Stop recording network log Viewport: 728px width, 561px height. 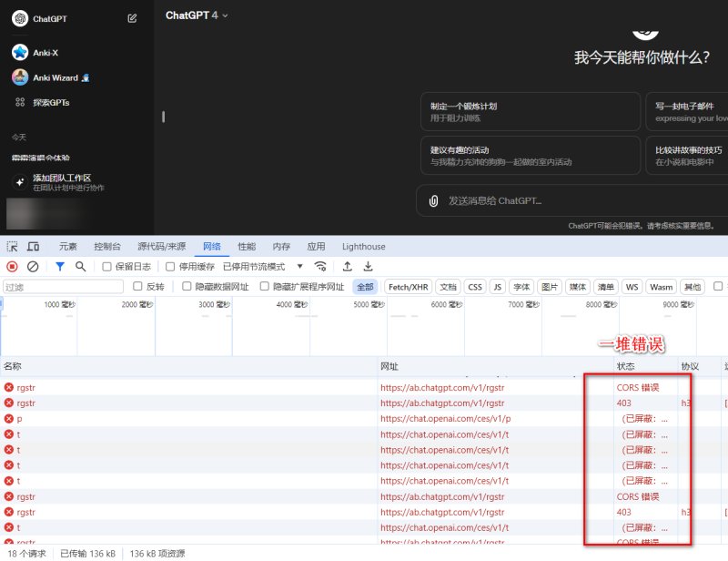12,266
